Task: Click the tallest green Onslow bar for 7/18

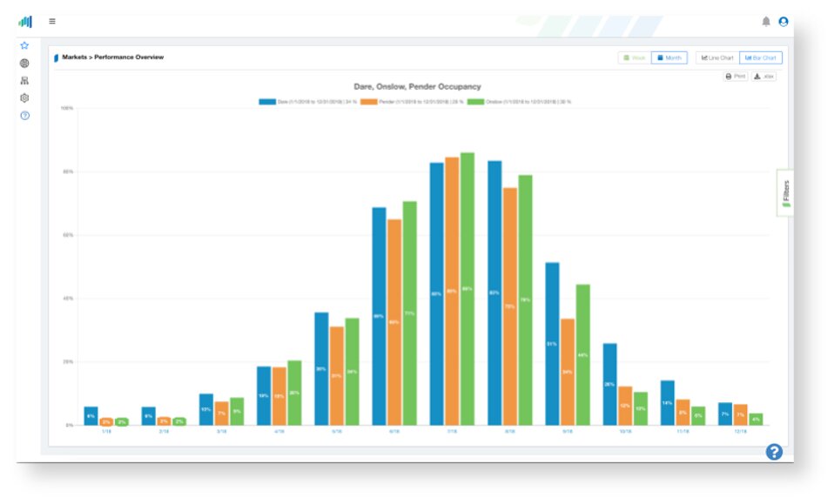Action: [467, 289]
